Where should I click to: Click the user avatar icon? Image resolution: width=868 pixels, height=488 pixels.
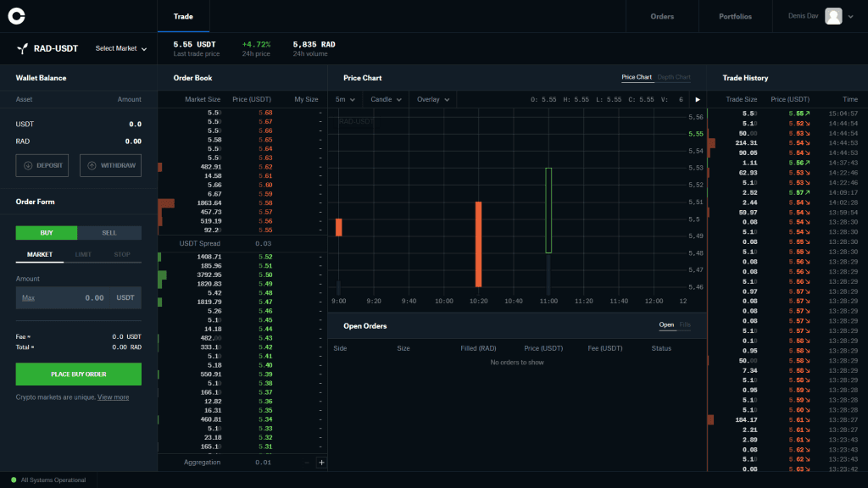833,16
